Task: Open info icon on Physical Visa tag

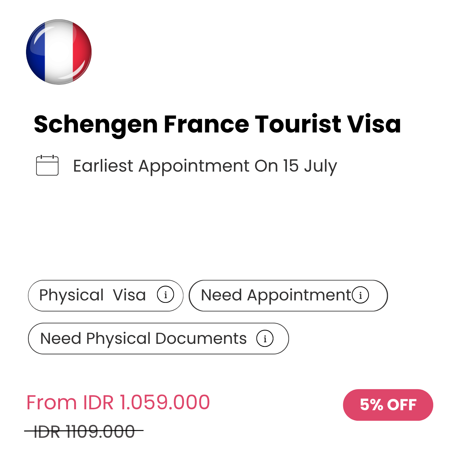Action: (165, 295)
